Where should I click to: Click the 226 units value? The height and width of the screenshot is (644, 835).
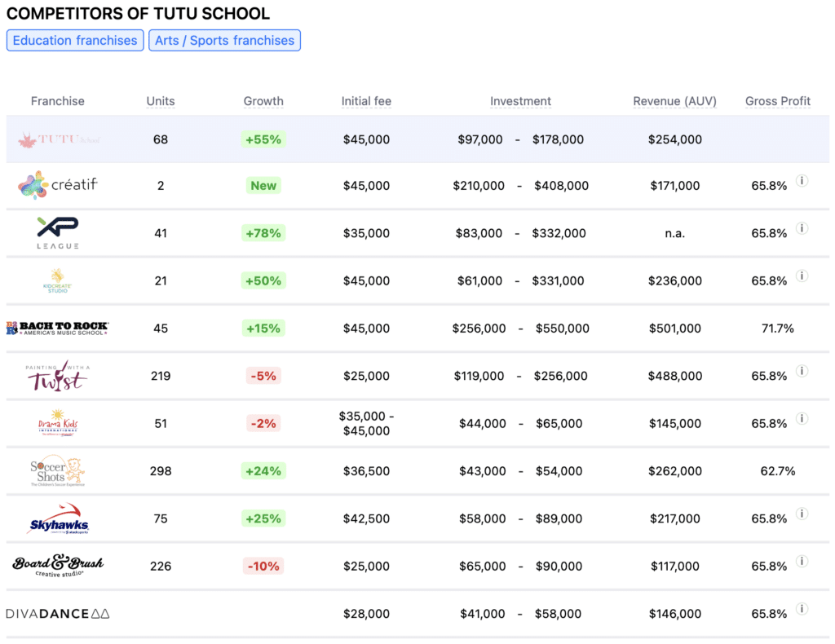pyautogui.click(x=161, y=566)
